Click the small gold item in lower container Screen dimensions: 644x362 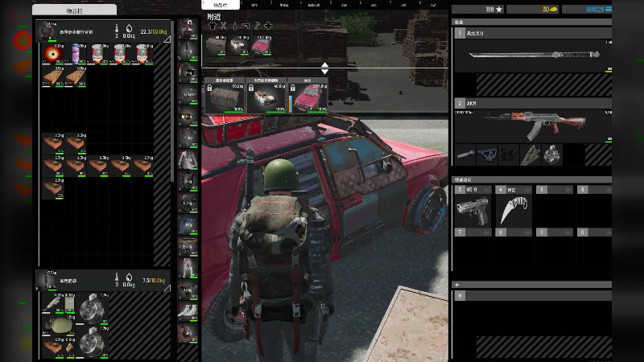click(x=70, y=348)
